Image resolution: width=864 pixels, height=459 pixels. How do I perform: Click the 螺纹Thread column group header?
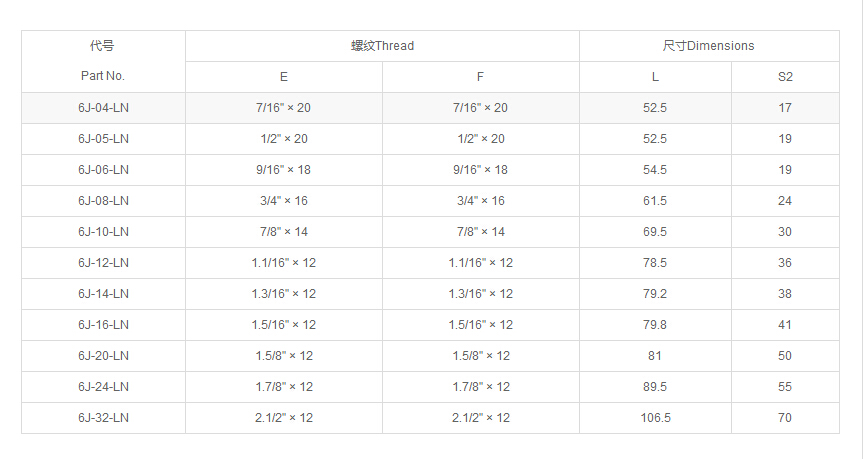(x=382, y=46)
